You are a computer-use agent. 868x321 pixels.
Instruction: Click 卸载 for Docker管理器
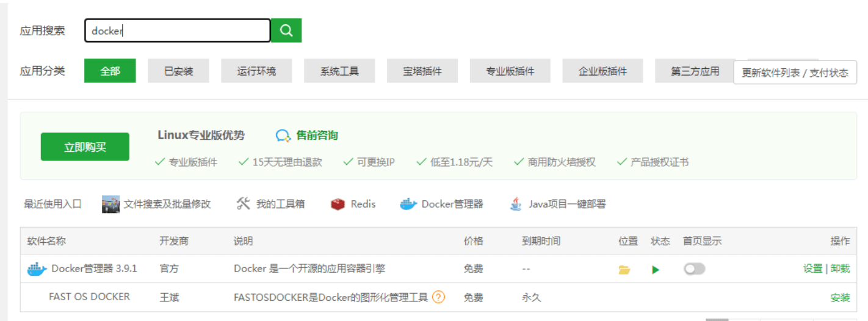[841, 269]
